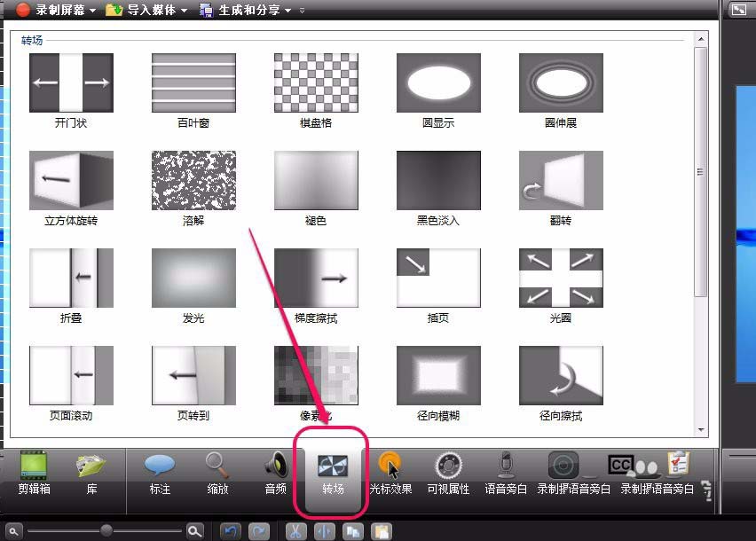
Task: Open the 库 library tab
Action: (x=91, y=473)
